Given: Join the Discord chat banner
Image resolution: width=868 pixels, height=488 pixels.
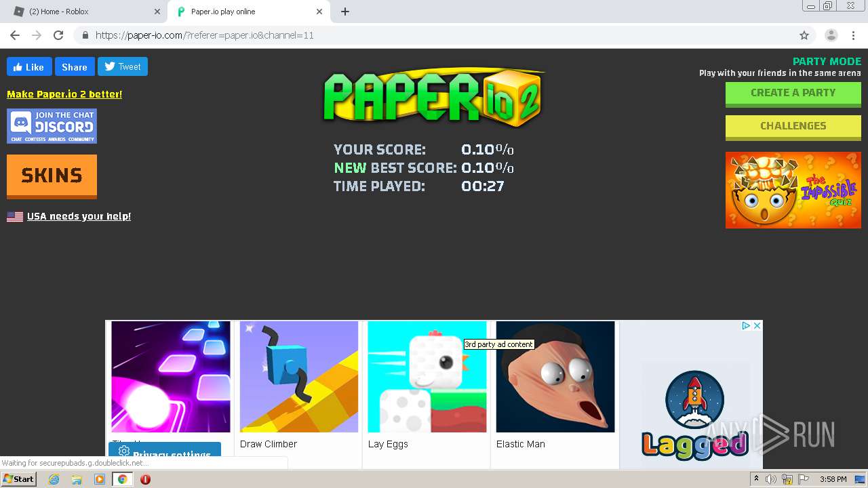Looking at the screenshot, I should [52, 126].
